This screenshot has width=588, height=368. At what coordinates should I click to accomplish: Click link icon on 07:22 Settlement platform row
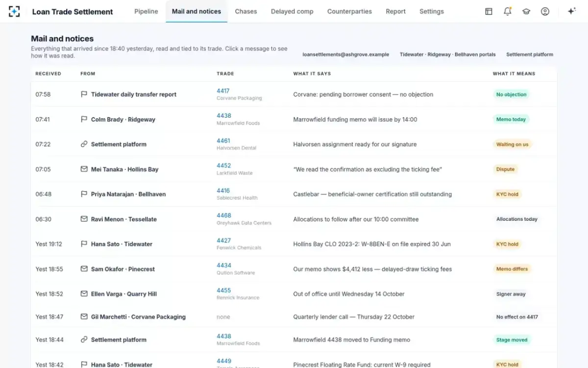84,144
